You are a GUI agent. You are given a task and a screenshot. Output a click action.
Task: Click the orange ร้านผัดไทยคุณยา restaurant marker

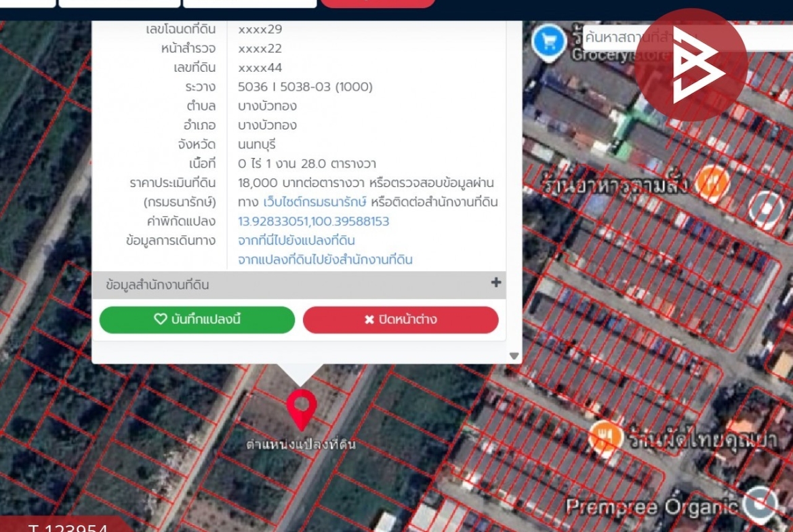click(x=605, y=436)
